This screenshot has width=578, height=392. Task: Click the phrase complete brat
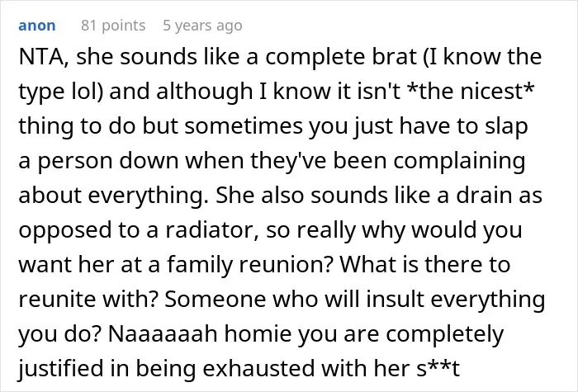pos(341,57)
